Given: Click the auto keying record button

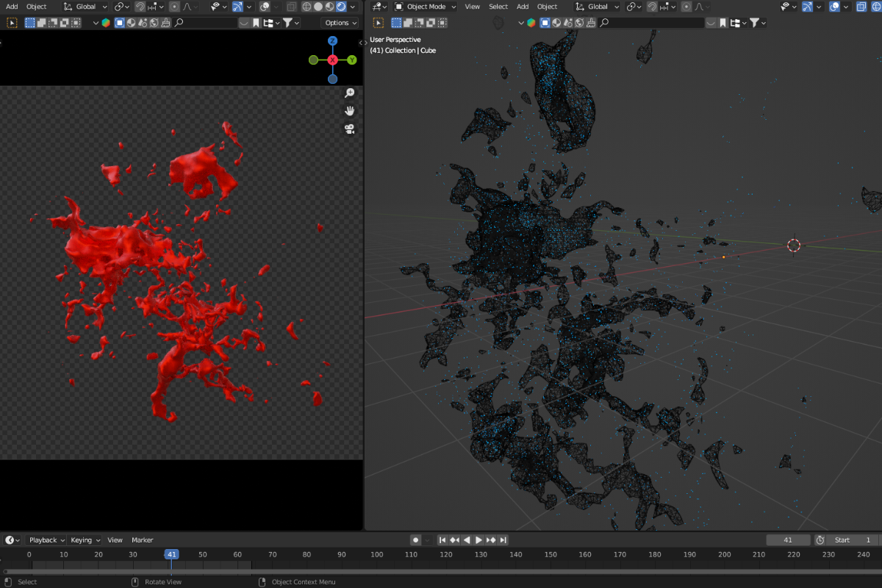Looking at the screenshot, I should point(416,540).
